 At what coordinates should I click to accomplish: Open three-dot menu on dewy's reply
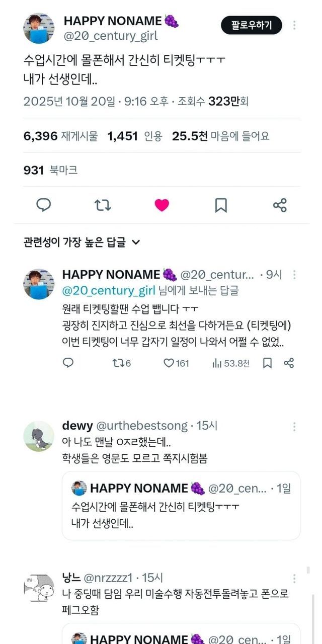pos(294,427)
